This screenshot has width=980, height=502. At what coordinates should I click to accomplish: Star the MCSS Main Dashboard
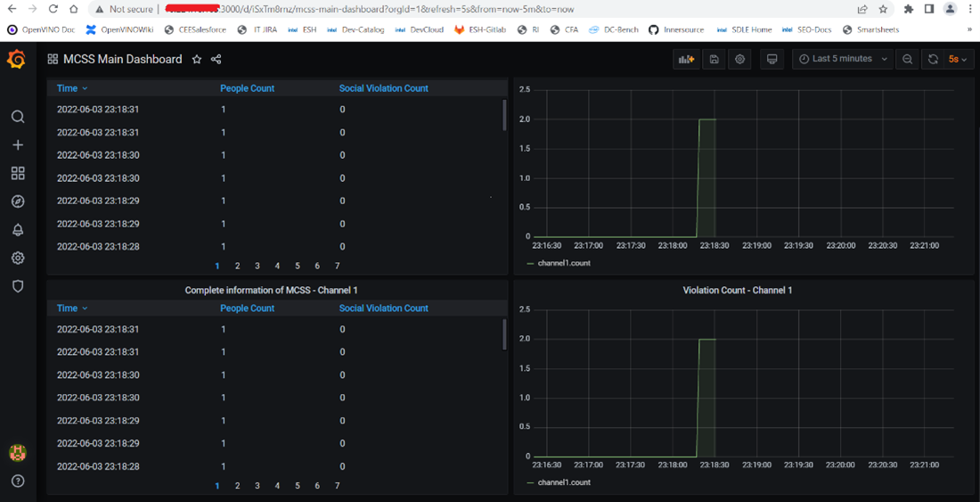click(197, 60)
